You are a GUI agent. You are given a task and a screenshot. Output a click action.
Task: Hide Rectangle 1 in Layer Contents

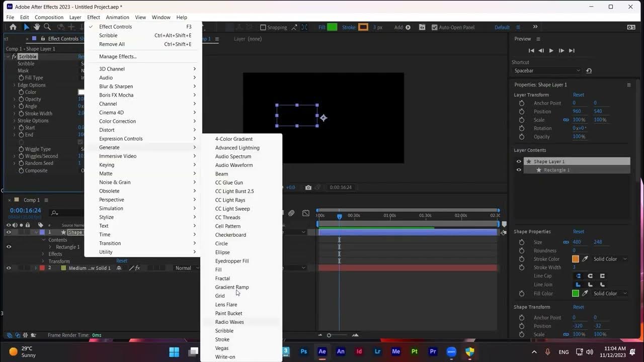tap(519, 170)
